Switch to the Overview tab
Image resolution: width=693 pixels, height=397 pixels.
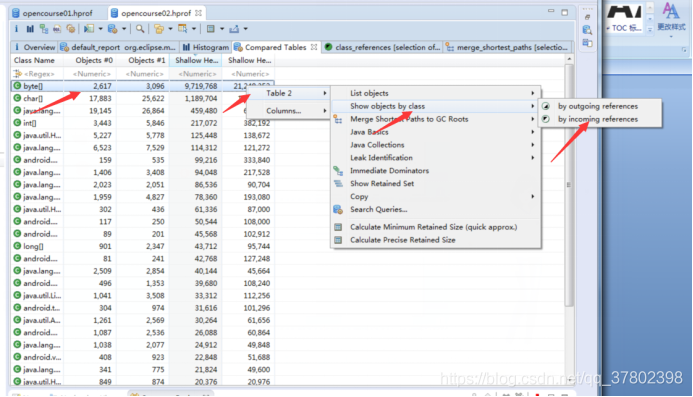(x=34, y=47)
